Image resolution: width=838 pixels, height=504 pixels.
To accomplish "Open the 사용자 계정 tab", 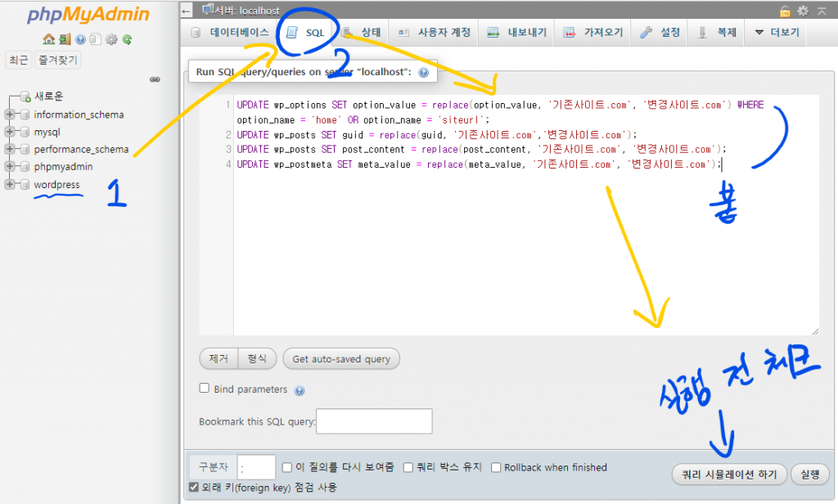I will tap(434, 33).
